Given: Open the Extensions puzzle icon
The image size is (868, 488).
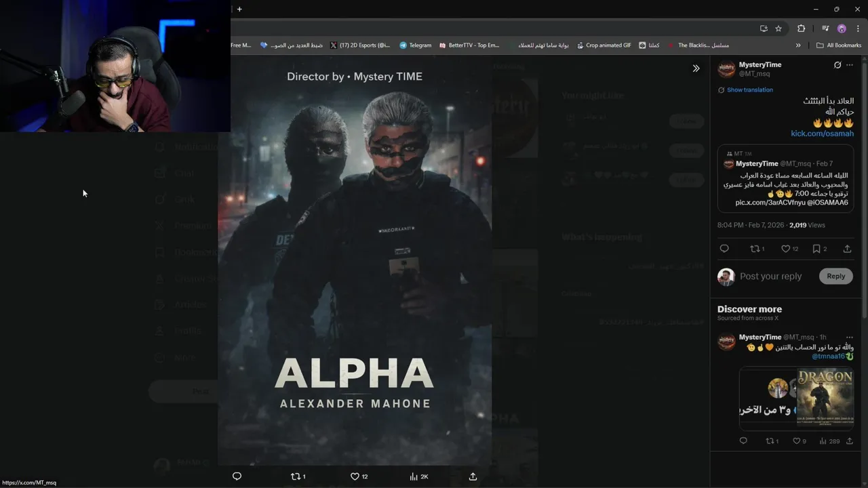Looking at the screenshot, I should pos(801,28).
